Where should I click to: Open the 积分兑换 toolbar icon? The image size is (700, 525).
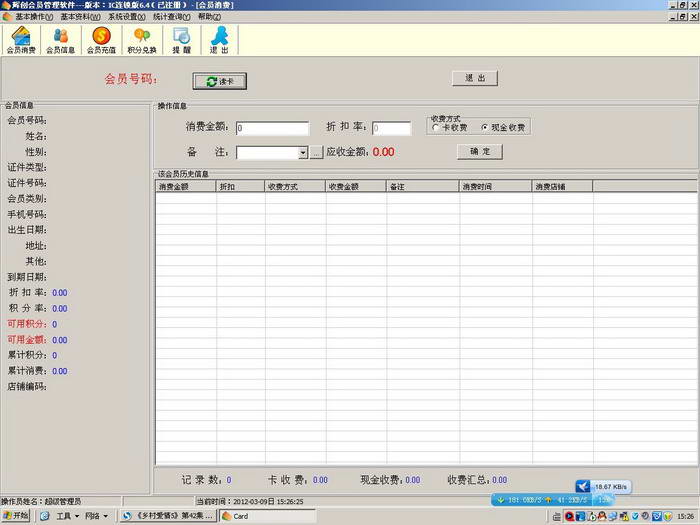pos(142,40)
